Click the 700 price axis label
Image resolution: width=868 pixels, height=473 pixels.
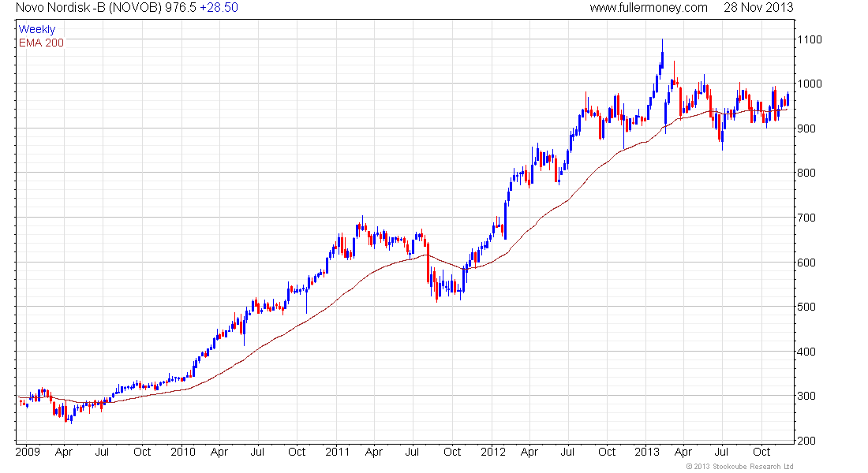coord(806,218)
